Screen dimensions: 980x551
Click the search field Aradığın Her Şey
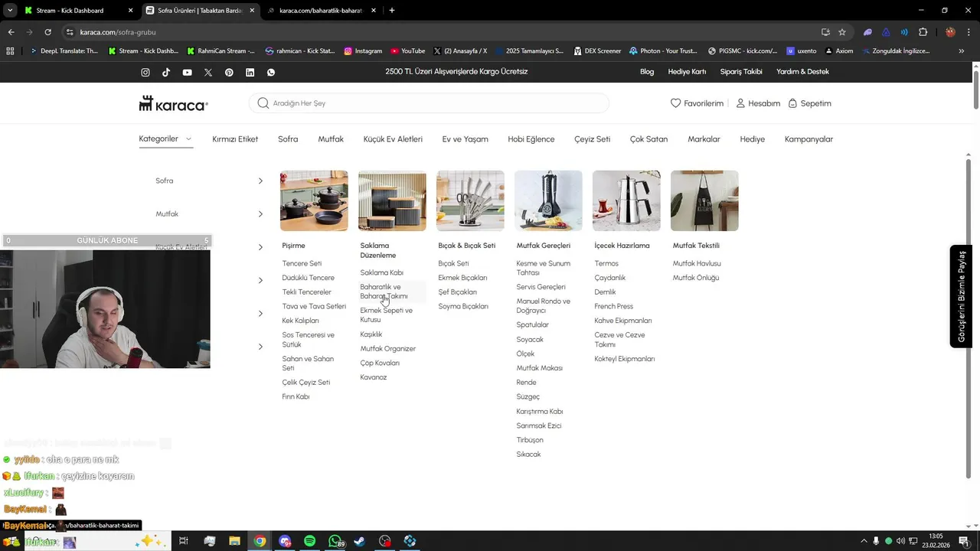[x=429, y=103]
